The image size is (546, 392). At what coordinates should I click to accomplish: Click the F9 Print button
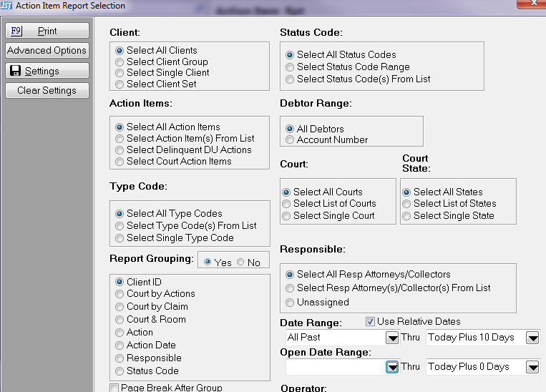click(x=47, y=31)
